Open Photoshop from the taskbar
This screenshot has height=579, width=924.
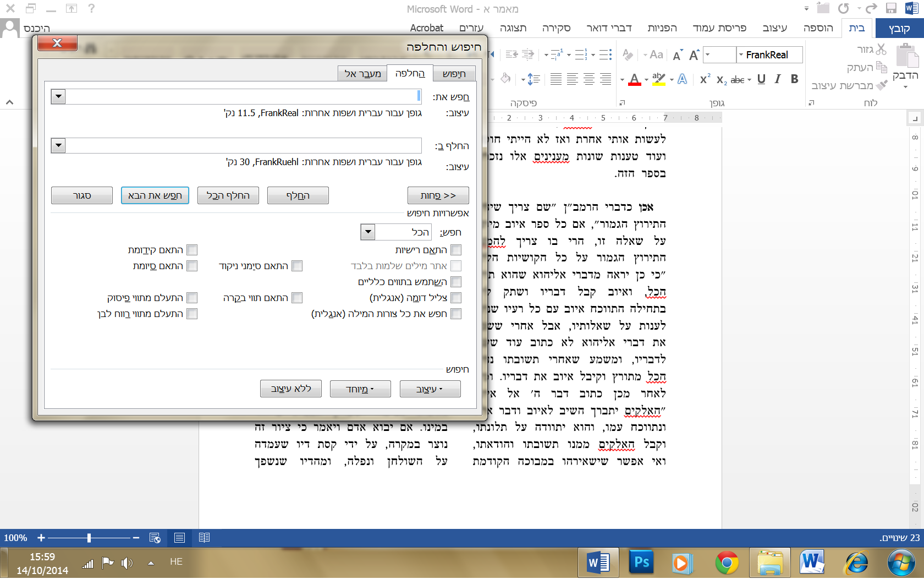point(641,562)
